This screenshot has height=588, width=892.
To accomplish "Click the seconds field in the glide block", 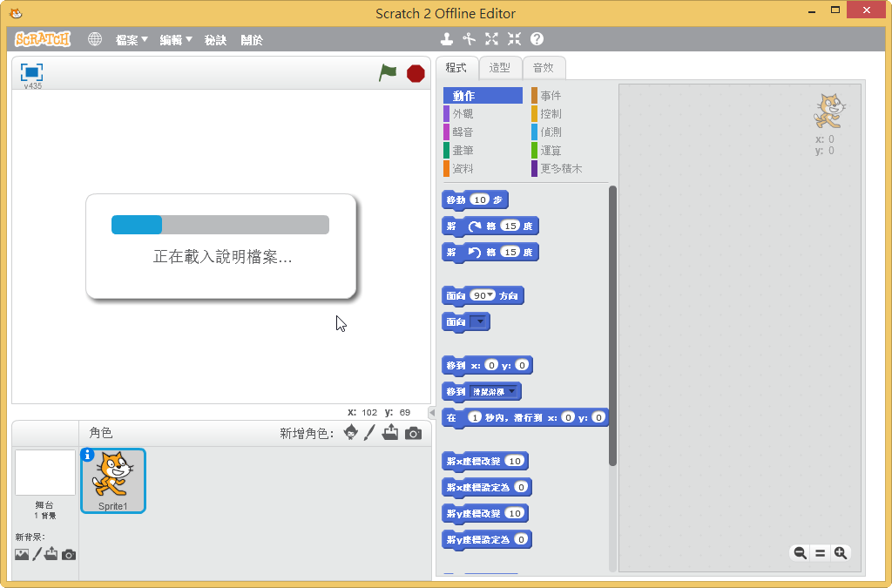I will (x=475, y=417).
